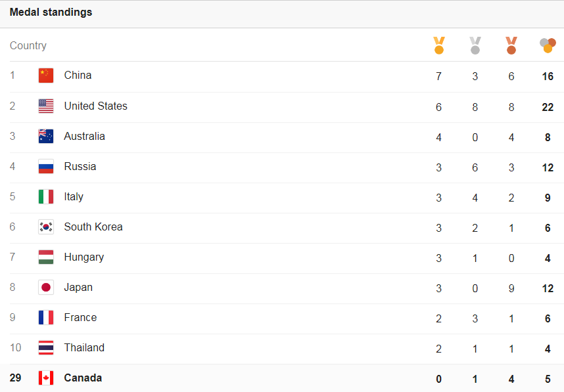This screenshot has width=564, height=392.
Task: Click the Canada country name
Action: coord(83,378)
